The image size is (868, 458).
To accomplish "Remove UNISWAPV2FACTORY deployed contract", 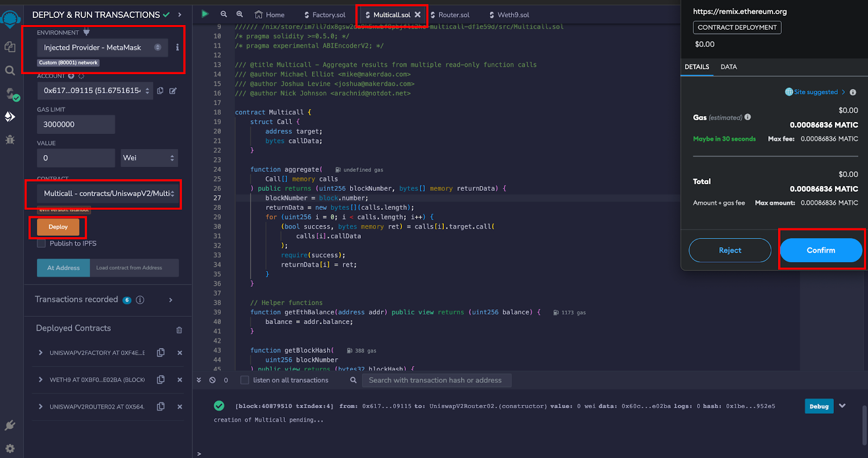I will (180, 353).
